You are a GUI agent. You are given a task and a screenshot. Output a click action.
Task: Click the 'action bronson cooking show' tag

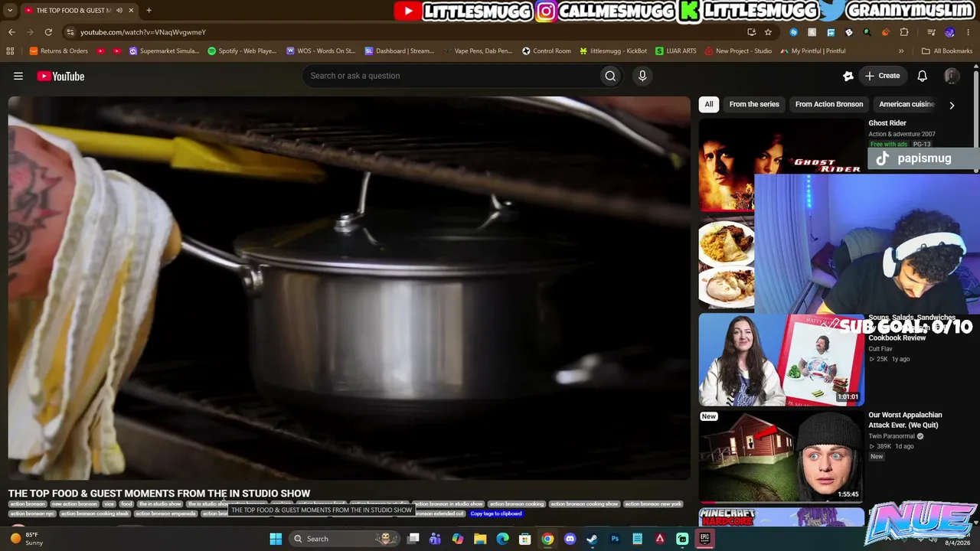pyautogui.click(x=584, y=504)
